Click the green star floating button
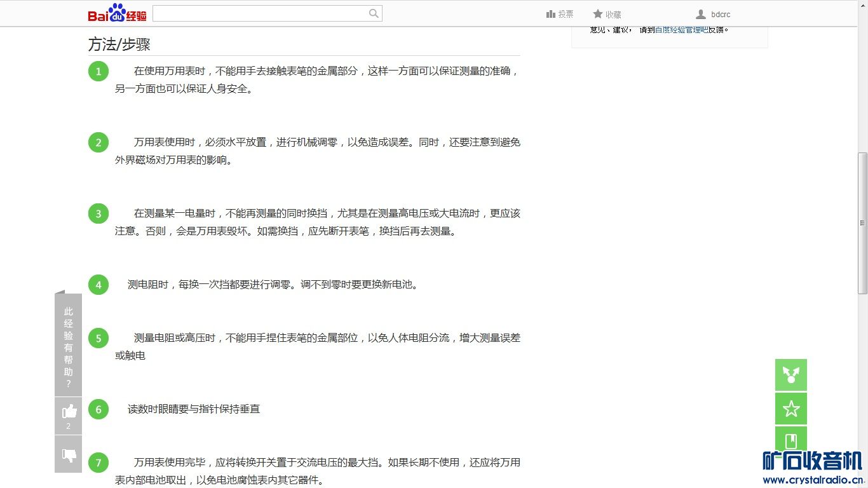 coord(791,409)
